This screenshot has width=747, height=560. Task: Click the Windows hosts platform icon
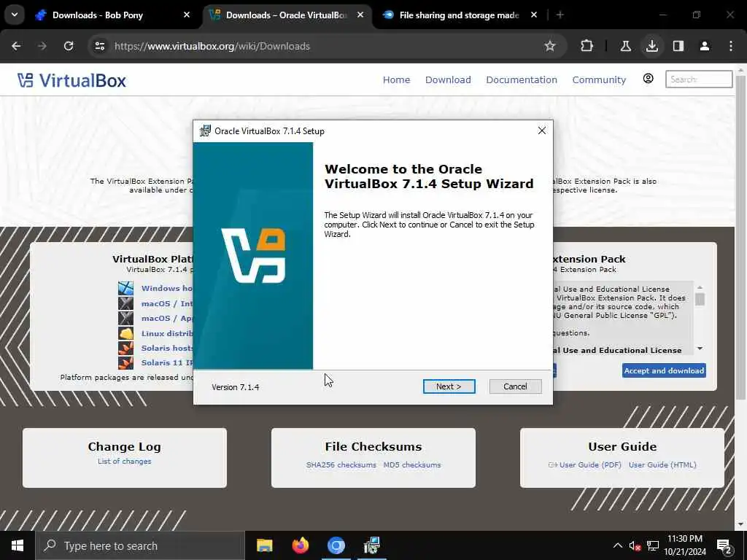click(125, 288)
